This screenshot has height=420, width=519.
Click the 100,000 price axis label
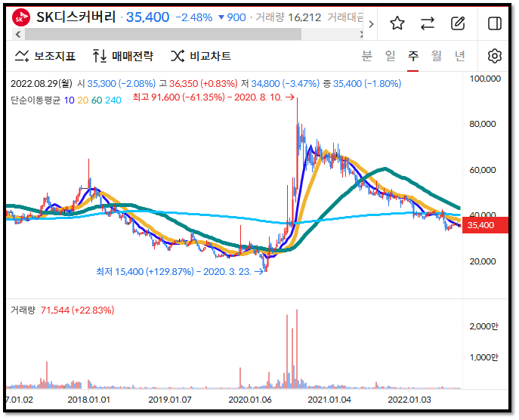[485, 79]
